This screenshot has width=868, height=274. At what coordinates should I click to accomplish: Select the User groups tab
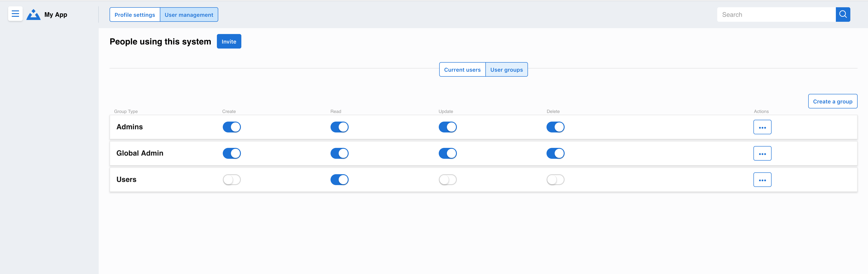pyautogui.click(x=506, y=69)
